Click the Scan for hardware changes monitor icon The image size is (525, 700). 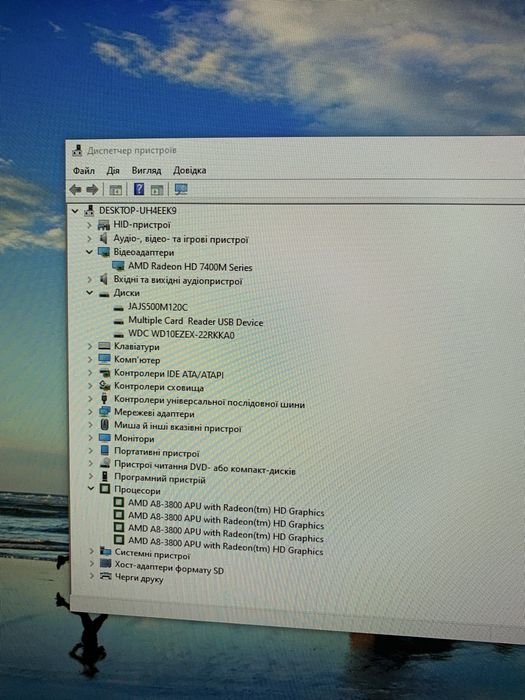181,189
